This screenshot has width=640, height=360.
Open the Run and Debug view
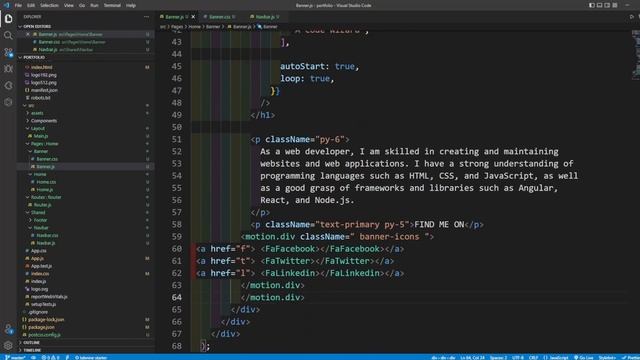(x=8, y=69)
